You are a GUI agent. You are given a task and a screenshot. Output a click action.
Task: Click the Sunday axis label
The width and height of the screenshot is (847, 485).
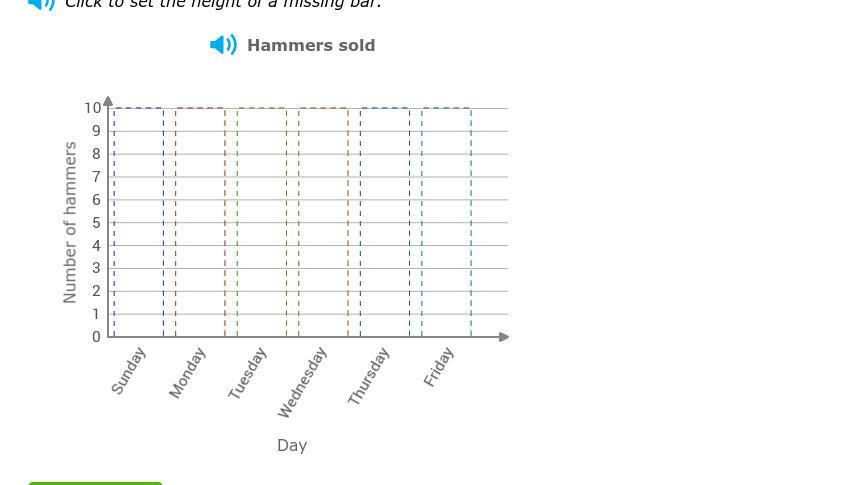[x=129, y=371]
